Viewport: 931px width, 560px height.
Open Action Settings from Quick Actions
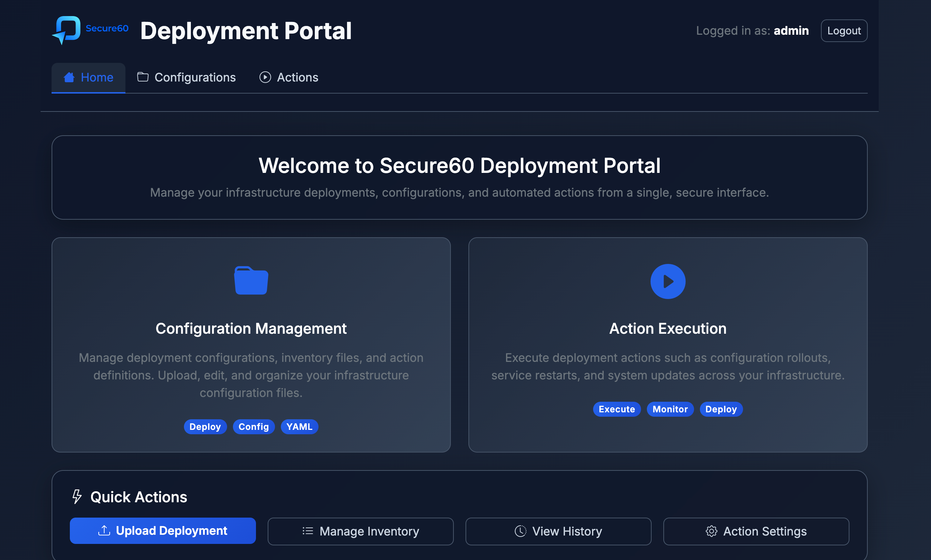pos(755,531)
